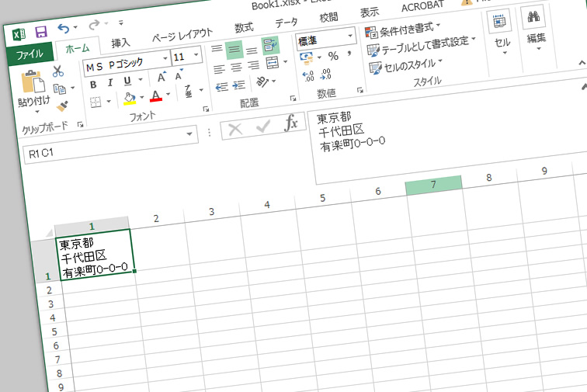This screenshot has width=587, height=392.
Task: Open the ファイル tab
Action: click(30, 54)
